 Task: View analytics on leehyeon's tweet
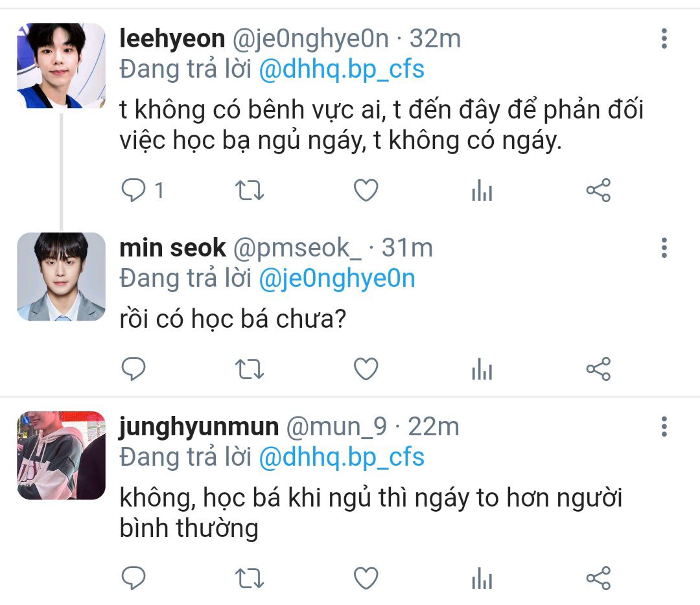tap(482, 190)
